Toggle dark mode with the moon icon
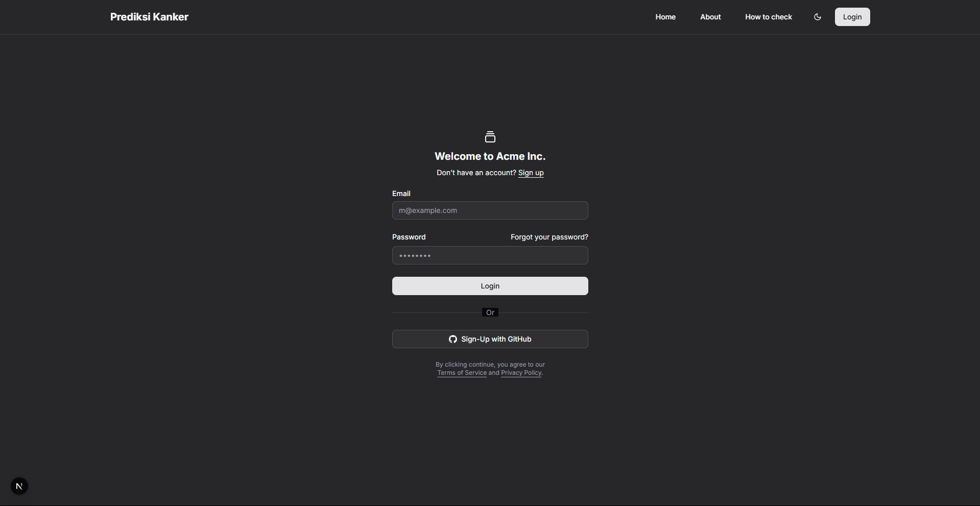Viewport: 980px width, 506px height. point(817,17)
